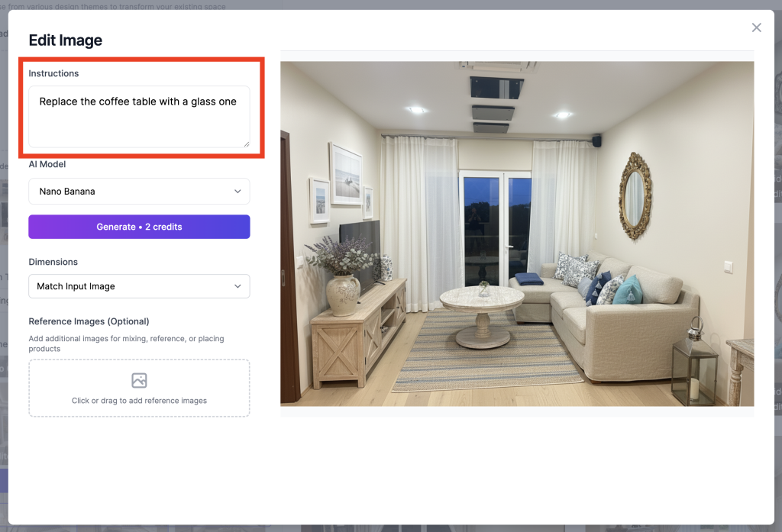Click the image upload icon in reference area

pyautogui.click(x=139, y=380)
